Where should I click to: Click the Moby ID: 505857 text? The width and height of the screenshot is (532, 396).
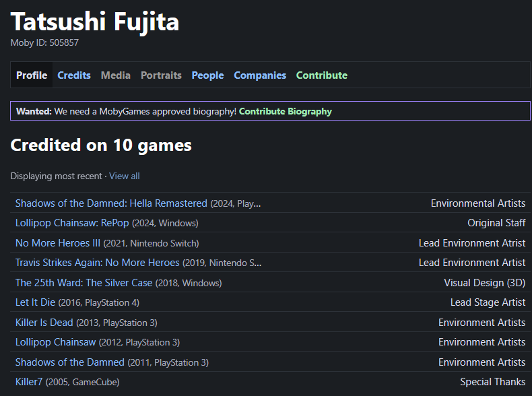[44, 42]
